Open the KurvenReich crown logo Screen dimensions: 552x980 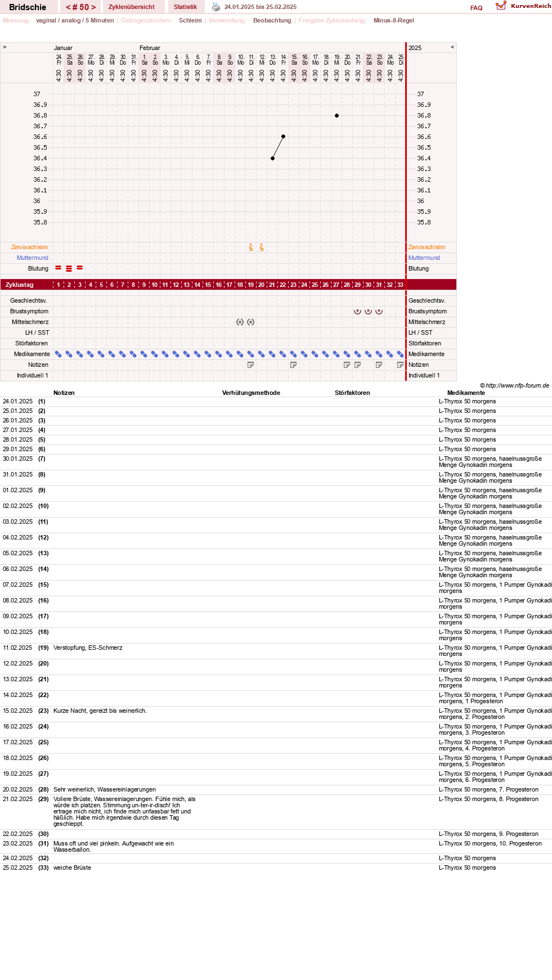point(501,6)
